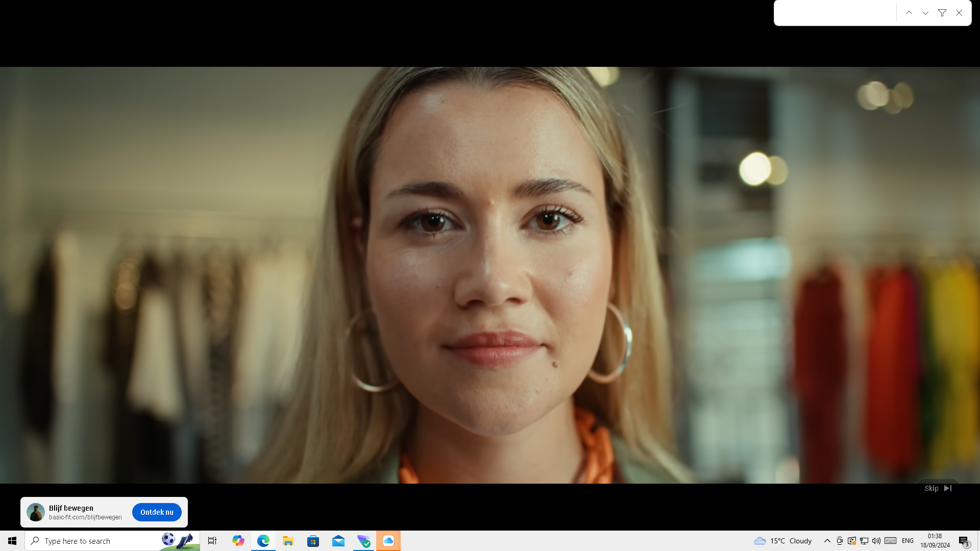This screenshot has width=980, height=551.
Task: Open File Explorer from the taskbar
Action: click(x=288, y=541)
